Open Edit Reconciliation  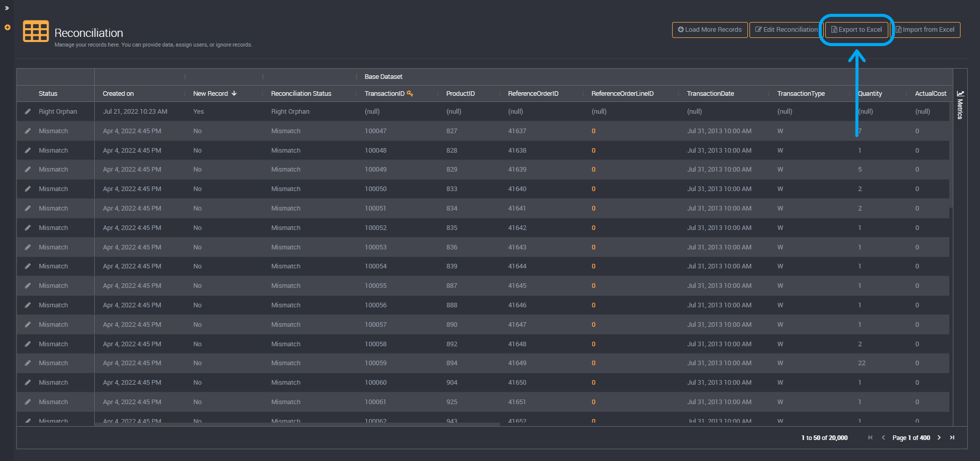pos(786,30)
